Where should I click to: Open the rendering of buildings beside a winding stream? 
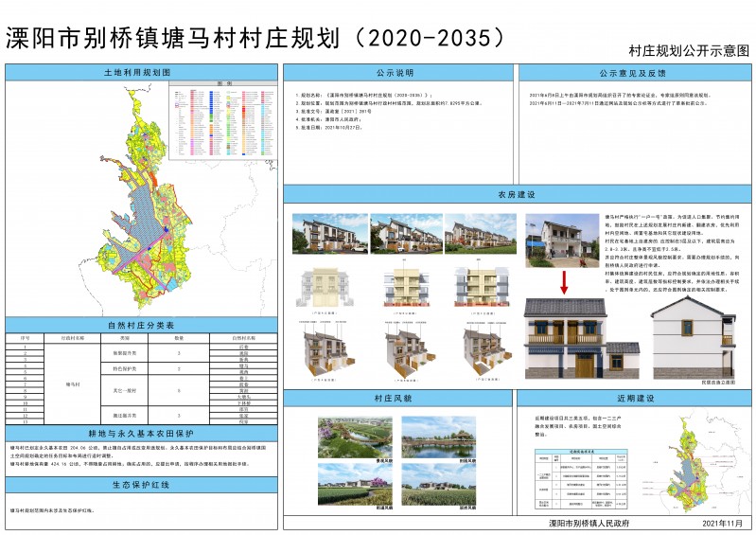pyautogui.click(x=355, y=484)
